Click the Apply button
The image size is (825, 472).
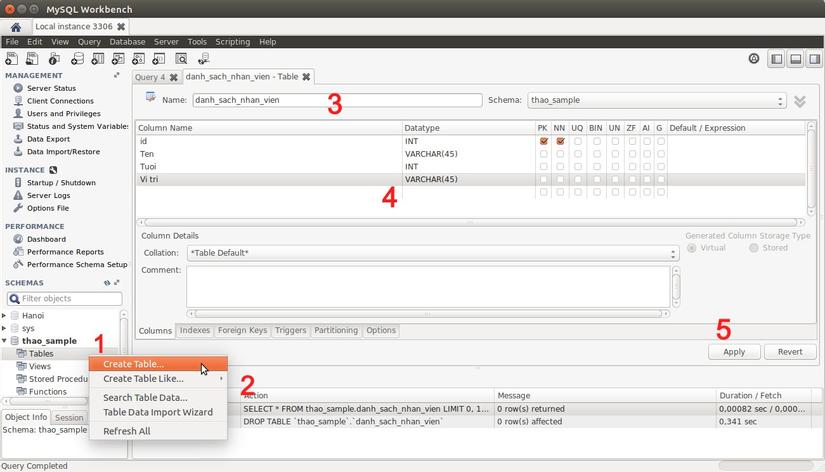pyautogui.click(x=734, y=352)
